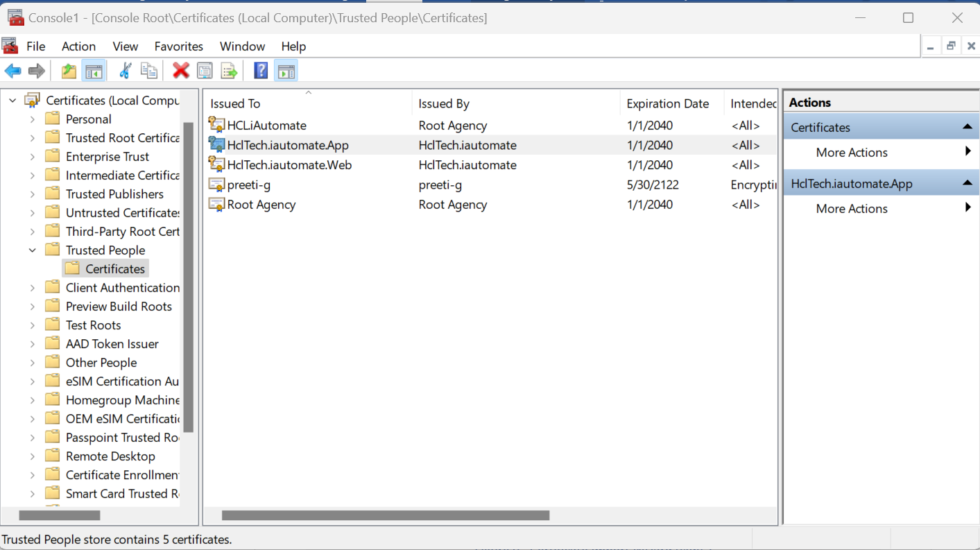Toggle the Show/Hide Action Pane icon
This screenshot has height=550, width=980.
(x=286, y=71)
